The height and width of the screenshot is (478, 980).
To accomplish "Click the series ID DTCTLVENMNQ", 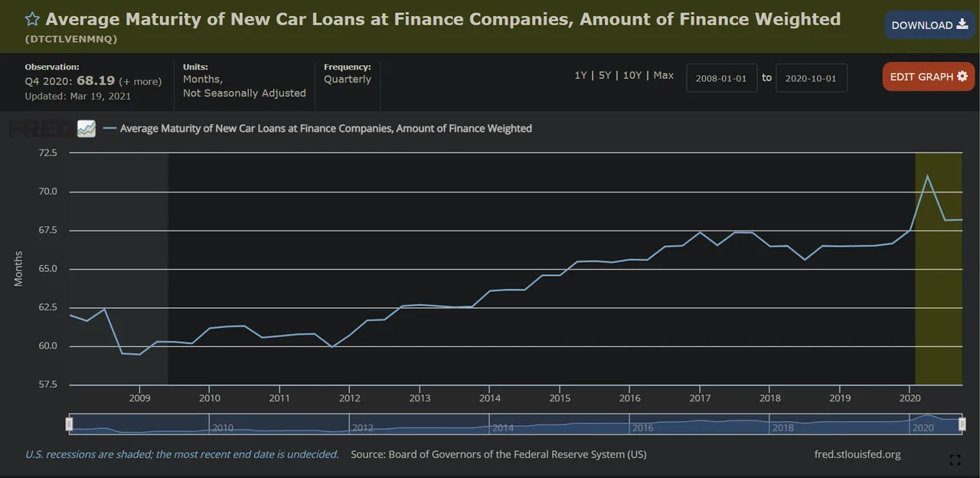I will pyautogui.click(x=71, y=39).
